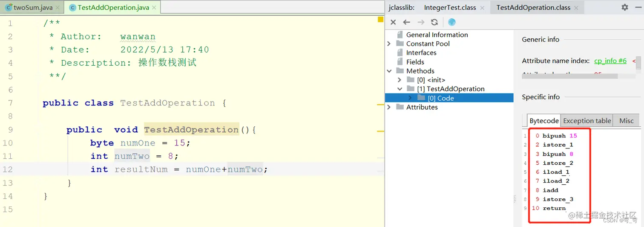The image size is (644, 227).
Task: Click the 'istore_3' bytecode instruction
Action: (558, 199)
